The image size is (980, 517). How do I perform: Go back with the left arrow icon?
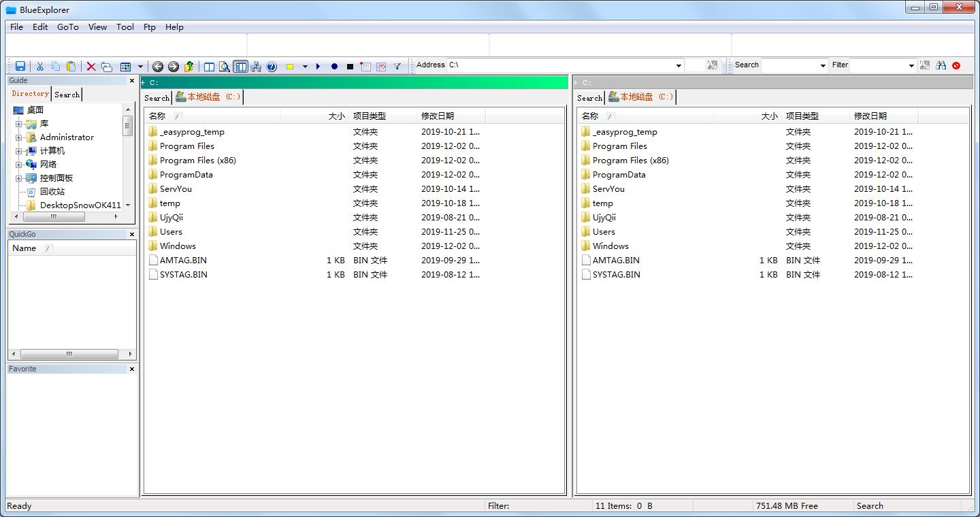pos(157,66)
